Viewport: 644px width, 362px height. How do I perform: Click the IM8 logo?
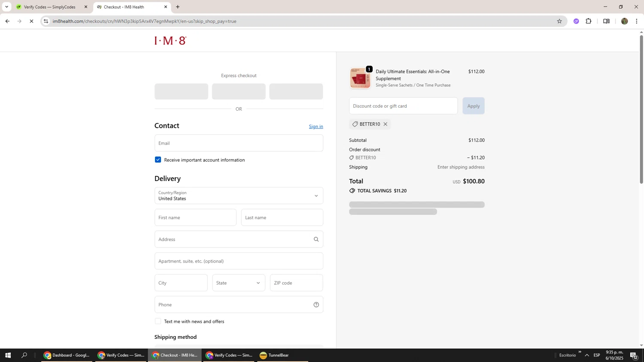(170, 41)
